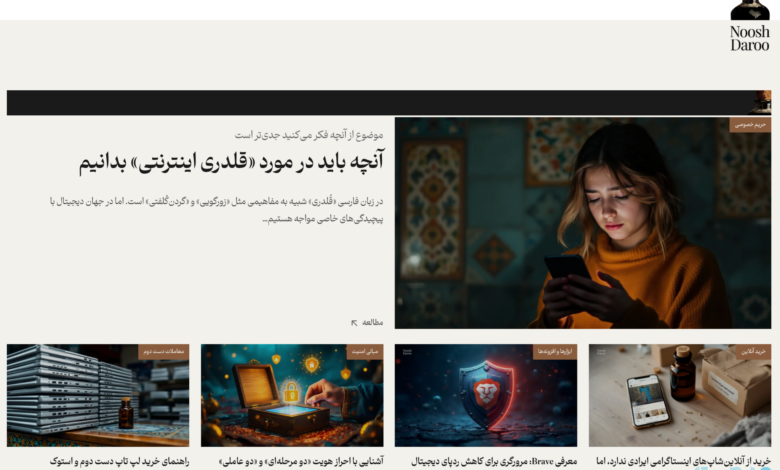Image resolution: width=780 pixels, height=470 pixels.
Task: Click the Noosh Daroo site title text
Action: 750,39
